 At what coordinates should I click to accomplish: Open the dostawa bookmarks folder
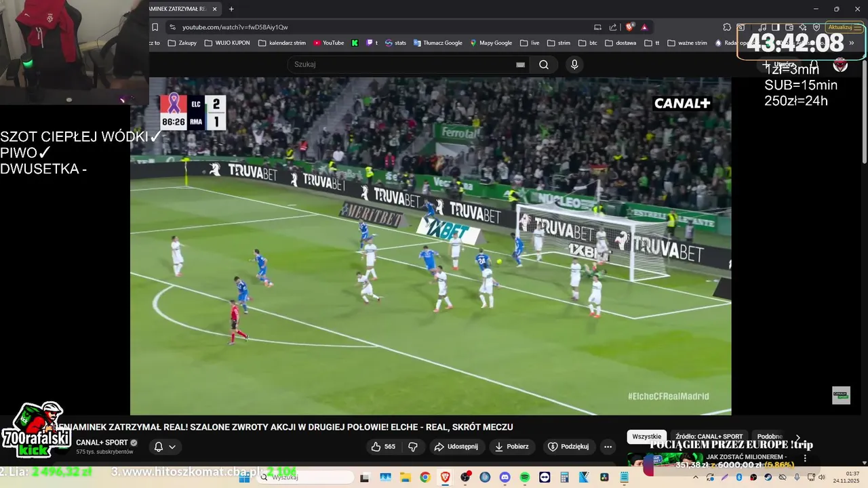pos(620,43)
